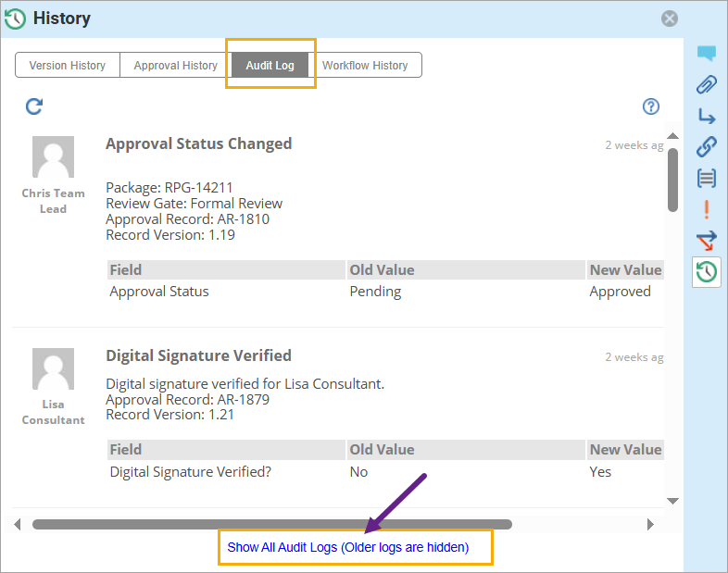Switch to the Approval History tab
This screenshot has height=573, width=728.
coord(175,66)
